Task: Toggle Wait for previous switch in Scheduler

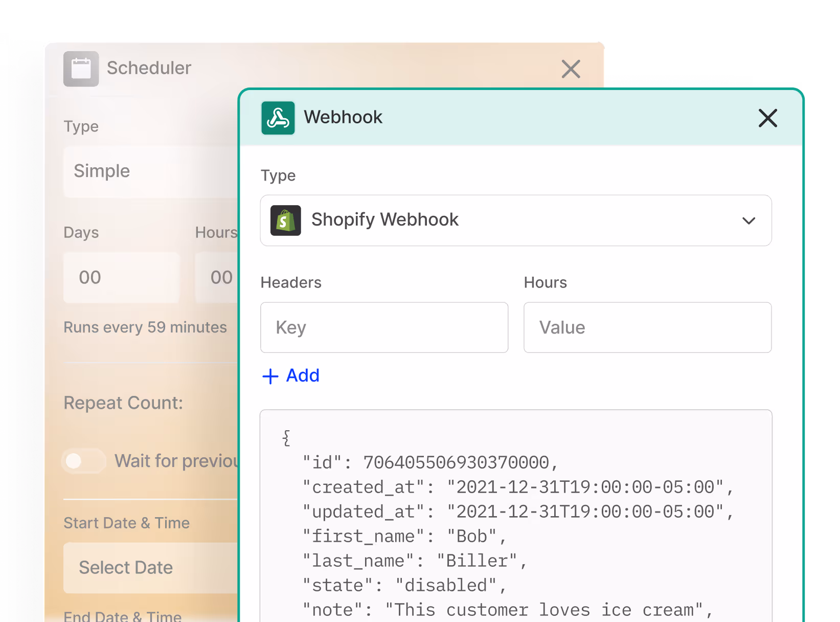Action: coord(84,461)
